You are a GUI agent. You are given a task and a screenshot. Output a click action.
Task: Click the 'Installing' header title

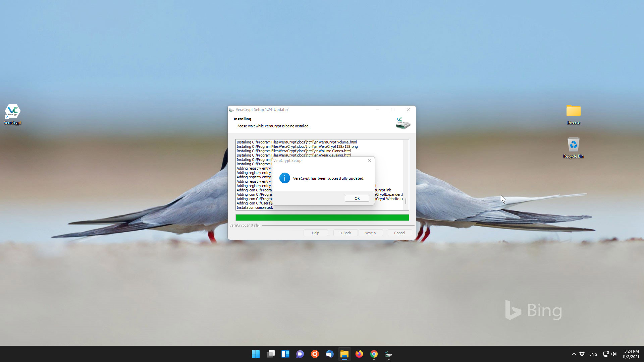pos(242,119)
